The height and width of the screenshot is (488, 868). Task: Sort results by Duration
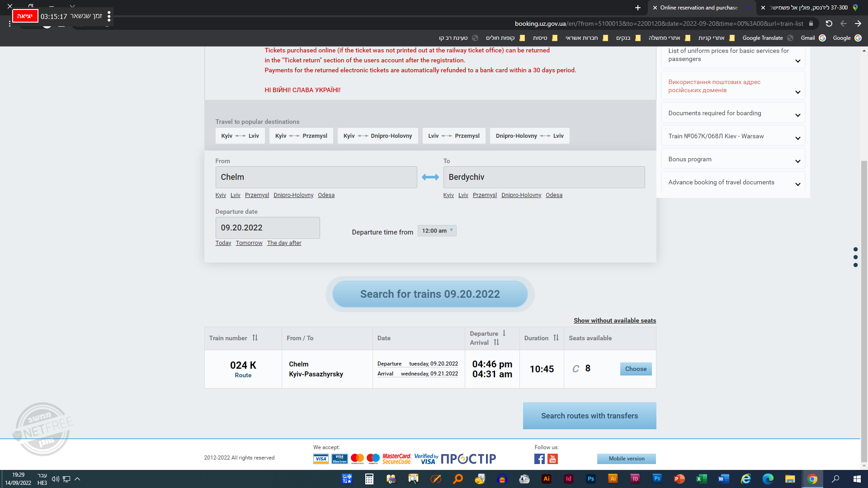pyautogui.click(x=556, y=338)
